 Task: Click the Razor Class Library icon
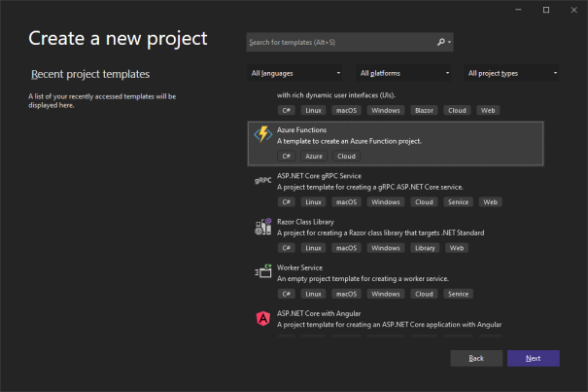click(x=263, y=227)
